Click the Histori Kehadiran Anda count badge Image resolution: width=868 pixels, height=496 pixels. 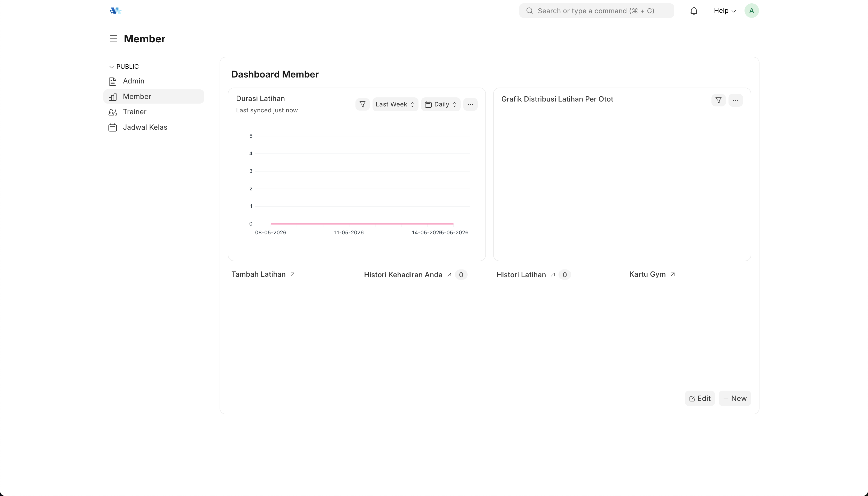461,275
